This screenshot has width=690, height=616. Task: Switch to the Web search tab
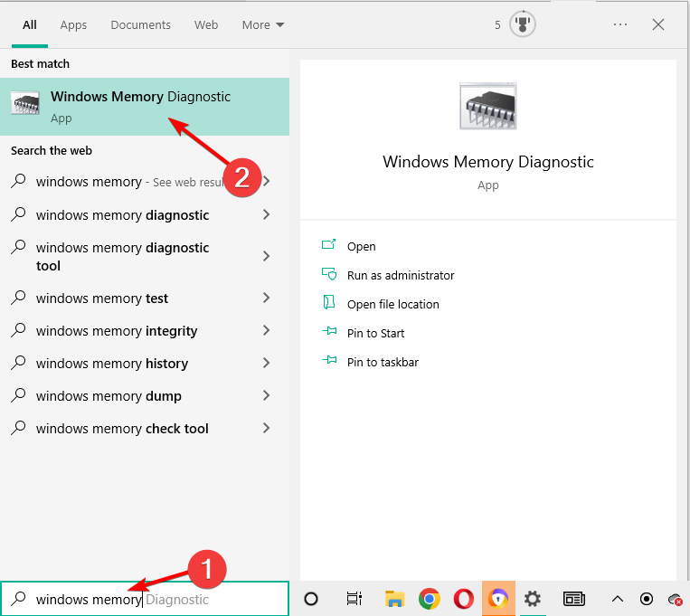tap(206, 25)
